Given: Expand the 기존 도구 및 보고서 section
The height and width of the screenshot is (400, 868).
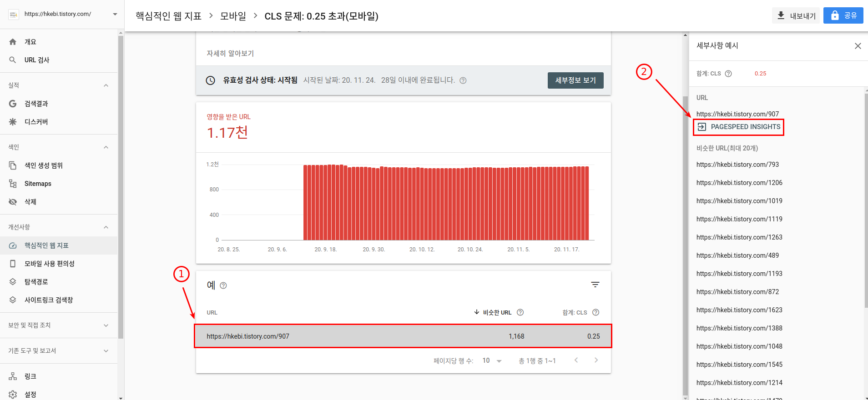Looking at the screenshot, I should click(x=106, y=351).
